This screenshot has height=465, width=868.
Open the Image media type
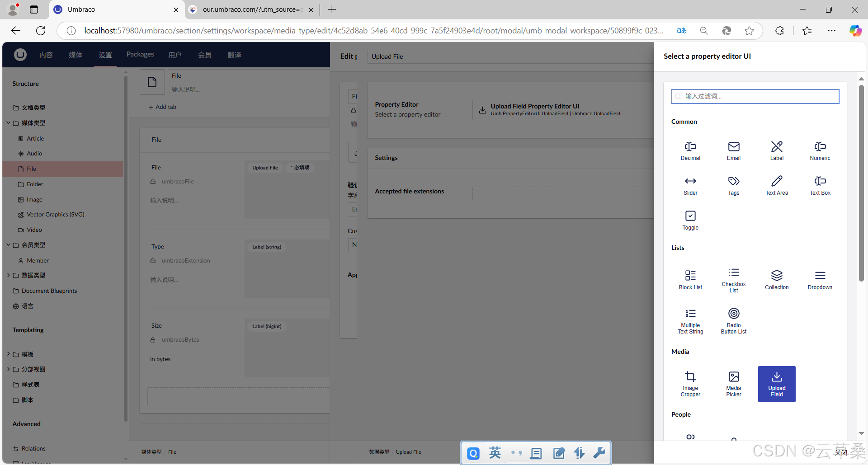pos(34,199)
